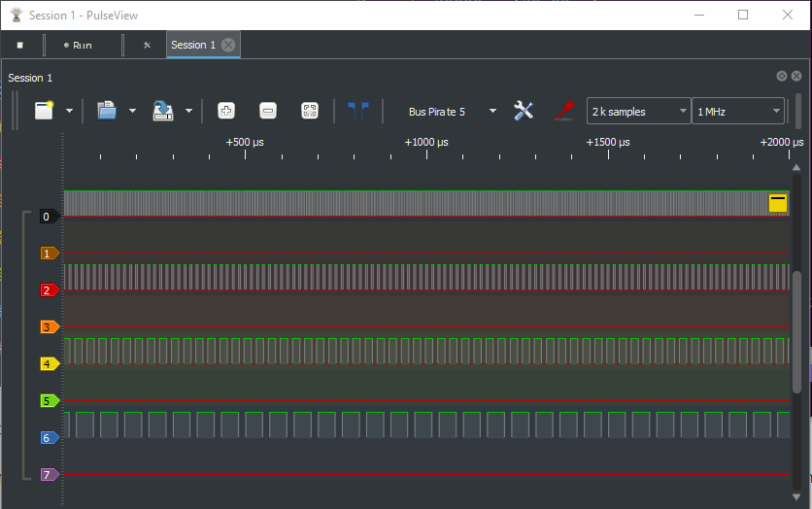Select channel 4 yellow label
The image size is (812, 509).
click(x=50, y=364)
